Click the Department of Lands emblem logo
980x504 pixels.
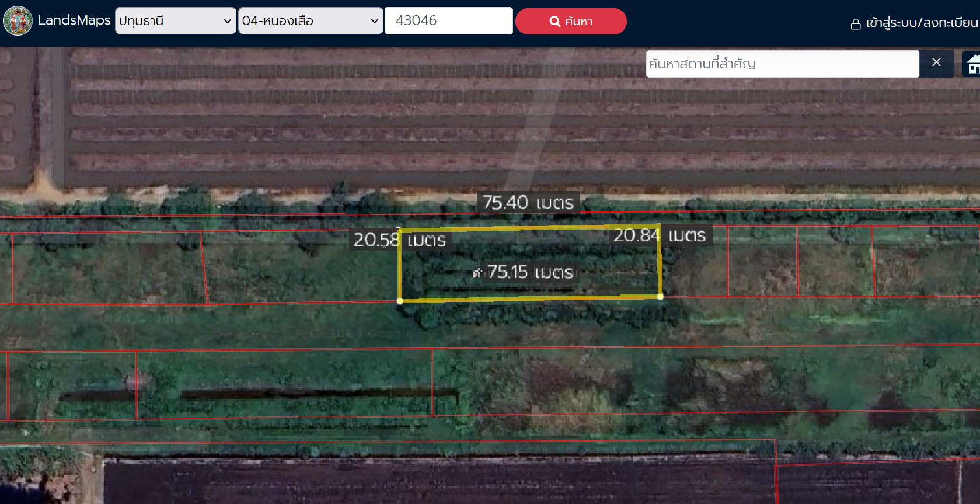pyautogui.click(x=18, y=21)
